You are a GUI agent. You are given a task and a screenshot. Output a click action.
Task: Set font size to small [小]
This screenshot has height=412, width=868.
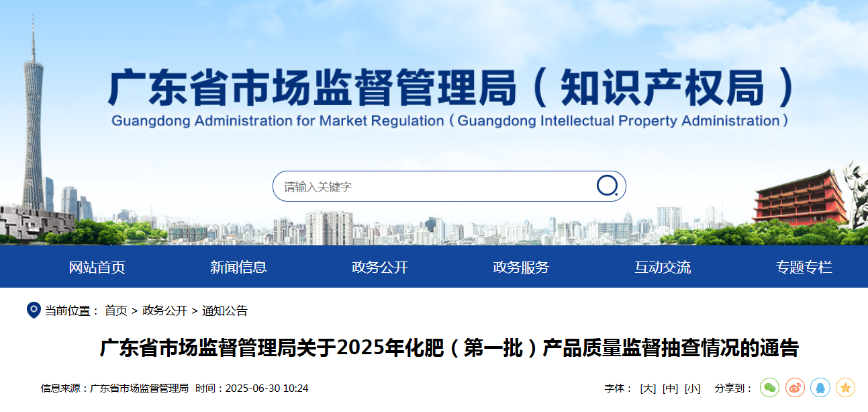tap(692, 388)
